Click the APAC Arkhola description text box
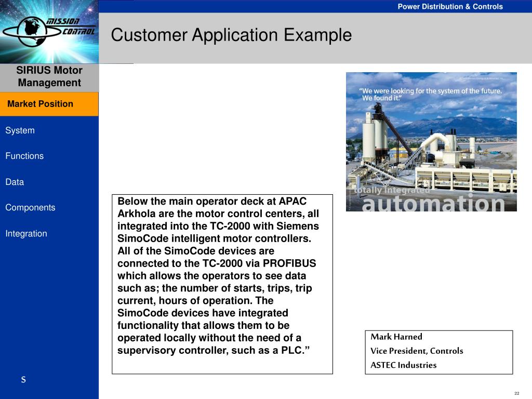This screenshot has height=399, width=532. coord(222,284)
